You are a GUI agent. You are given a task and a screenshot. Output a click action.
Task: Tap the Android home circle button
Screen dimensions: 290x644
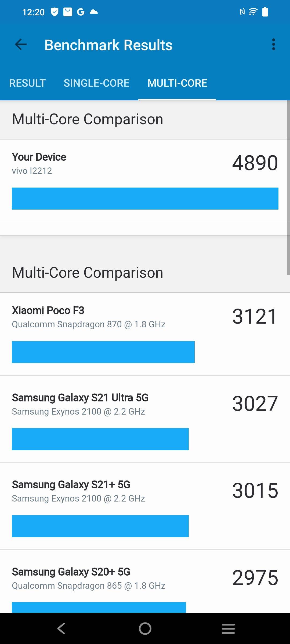click(145, 628)
